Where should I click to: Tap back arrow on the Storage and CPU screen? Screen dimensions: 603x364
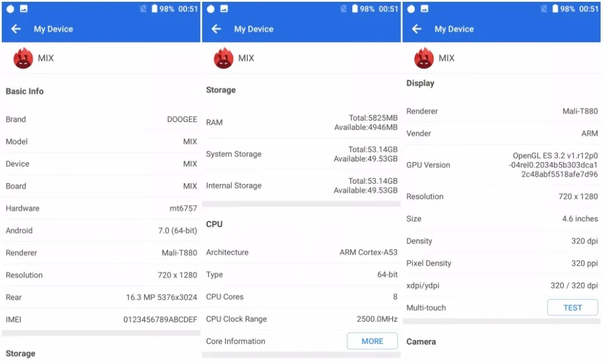pyautogui.click(x=216, y=29)
